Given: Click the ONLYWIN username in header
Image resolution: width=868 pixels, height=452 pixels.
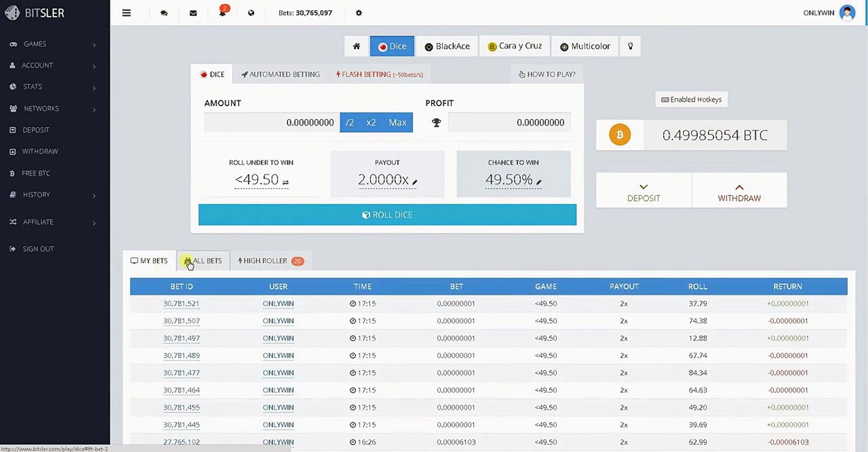Looking at the screenshot, I should (818, 13).
